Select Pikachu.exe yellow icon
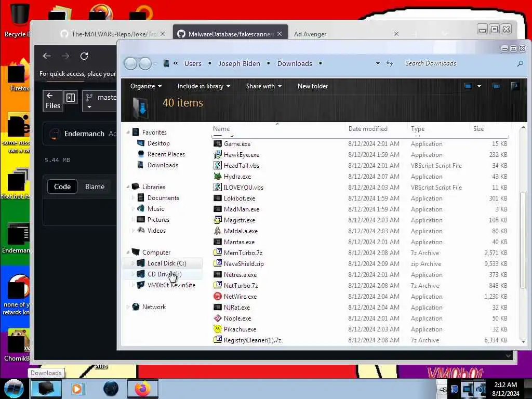This screenshot has width=532, height=399. pos(218,329)
